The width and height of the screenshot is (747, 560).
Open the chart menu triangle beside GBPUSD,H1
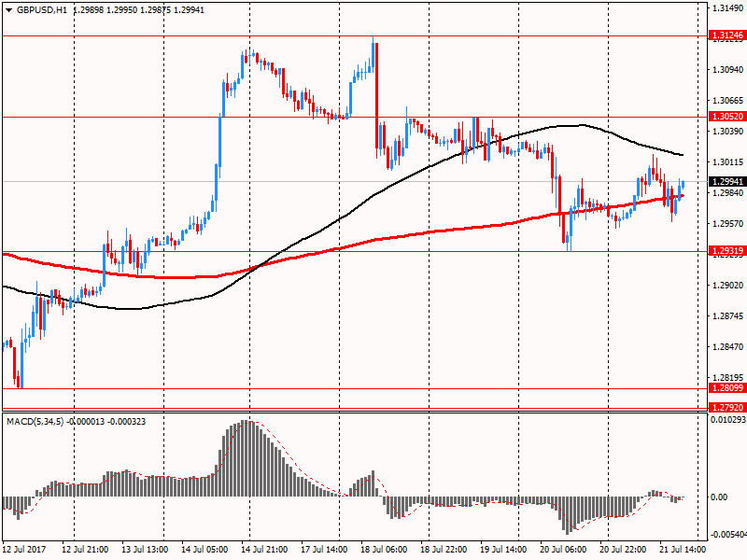[x=9, y=10]
